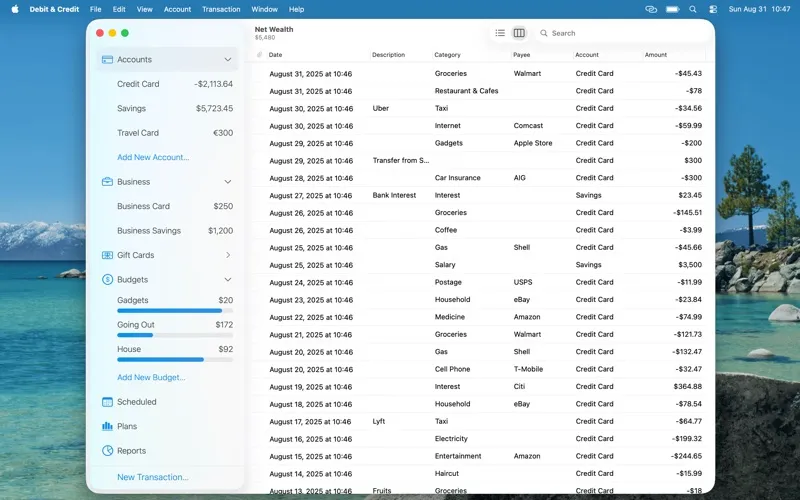Switch to column view icon in toolbar
The image size is (800, 500).
click(x=519, y=33)
